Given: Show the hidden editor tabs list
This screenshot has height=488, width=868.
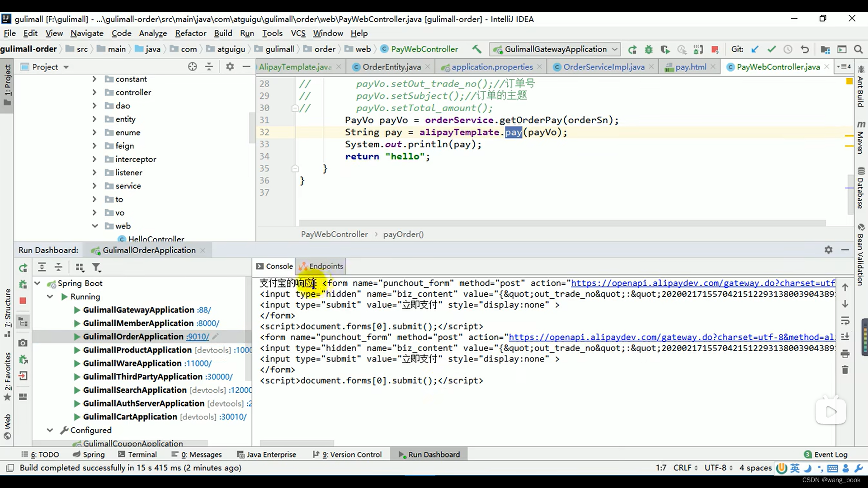Looking at the screenshot, I should [x=844, y=67].
